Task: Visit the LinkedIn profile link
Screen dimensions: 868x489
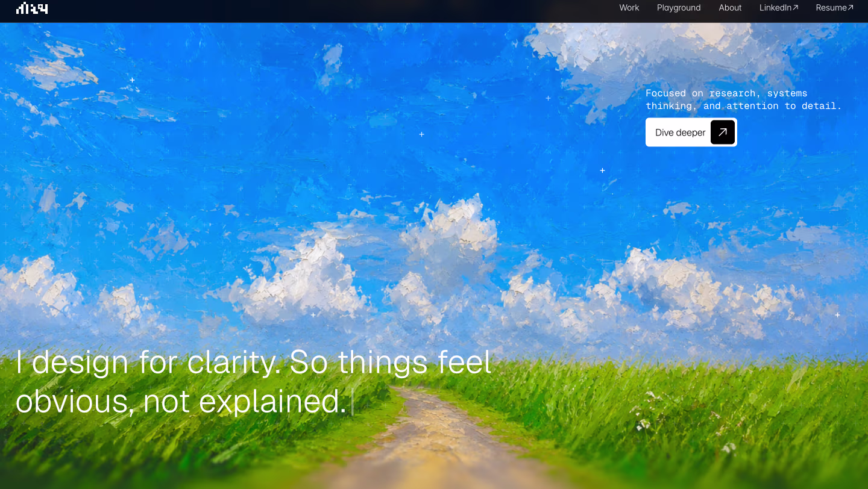Action: click(779, 8)
